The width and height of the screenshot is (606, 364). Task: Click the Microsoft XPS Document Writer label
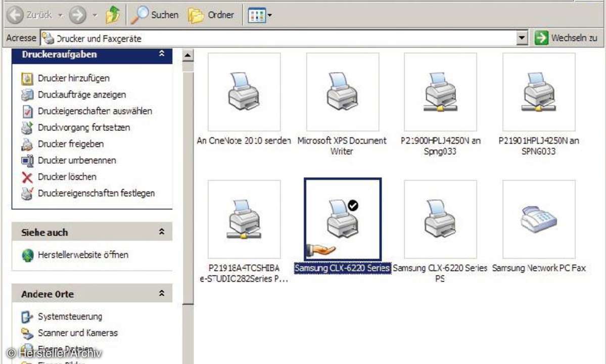[x=342, y=146]
